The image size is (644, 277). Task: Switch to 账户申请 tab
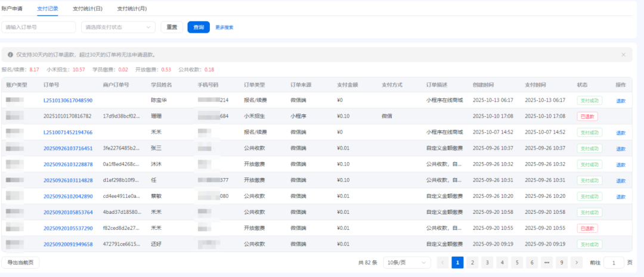click(12, 9)
